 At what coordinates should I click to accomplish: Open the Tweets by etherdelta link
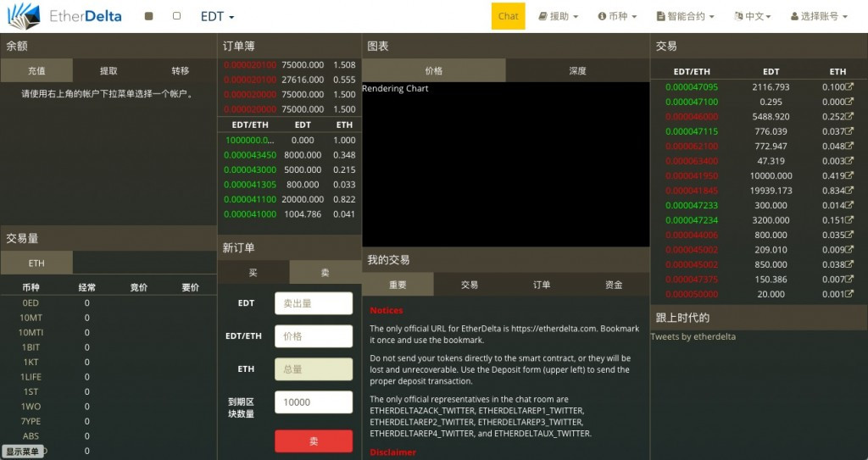[x=693, y=336]
